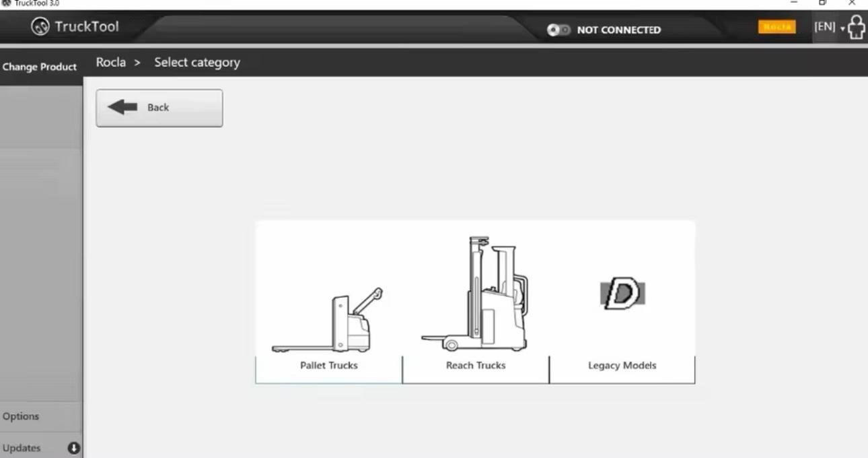The height and width of the screenshot is (458, 868).
Task: Click the Rocla breadcrumb link
Action: 110,63
